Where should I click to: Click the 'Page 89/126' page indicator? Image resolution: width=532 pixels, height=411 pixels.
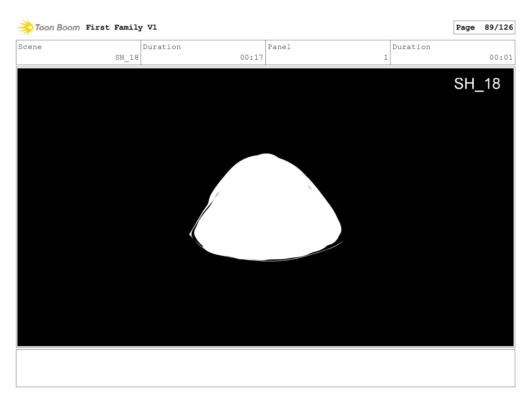[x=484, y=27]
